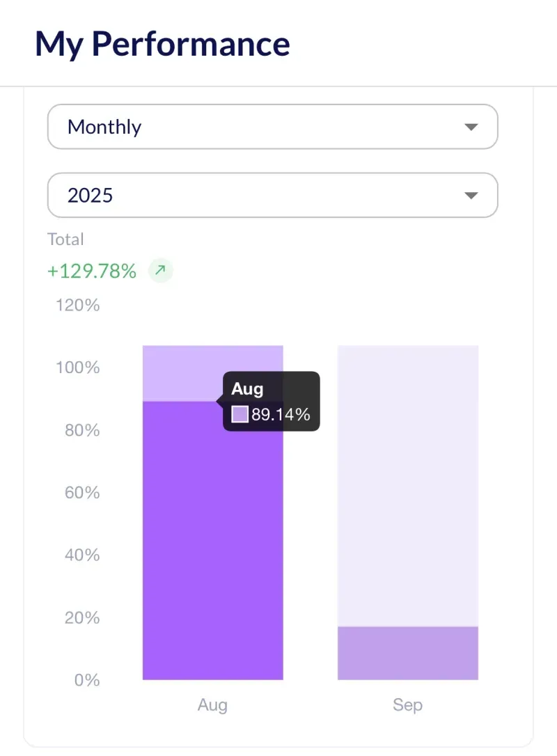
Task: Click the Aug title in the tooltip
Action: point(247,388)
